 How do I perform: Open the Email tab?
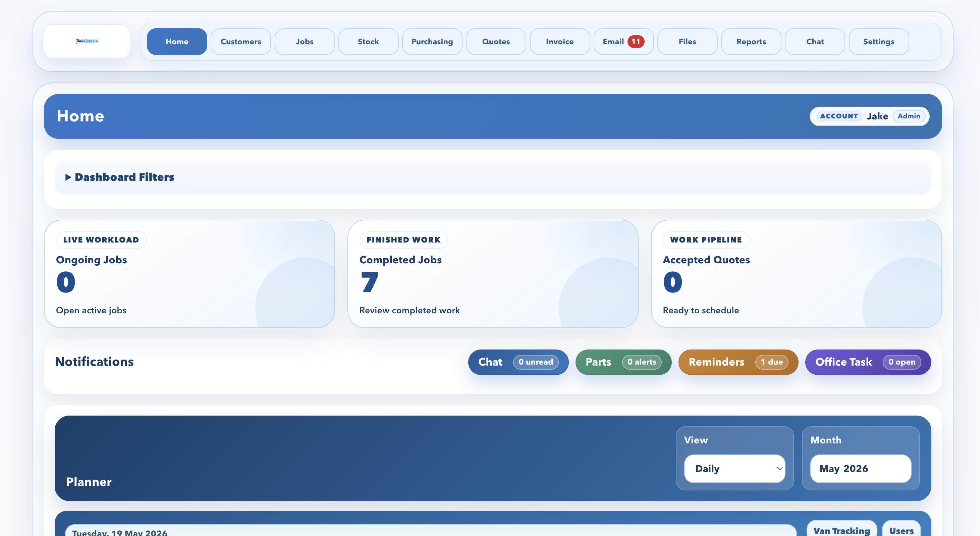623,42
